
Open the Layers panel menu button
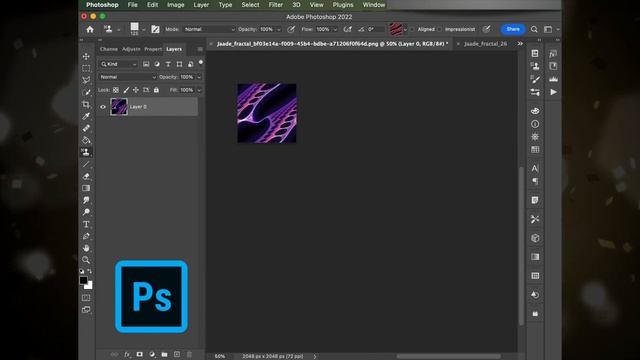pyautogui.click(x=200, y=49)
